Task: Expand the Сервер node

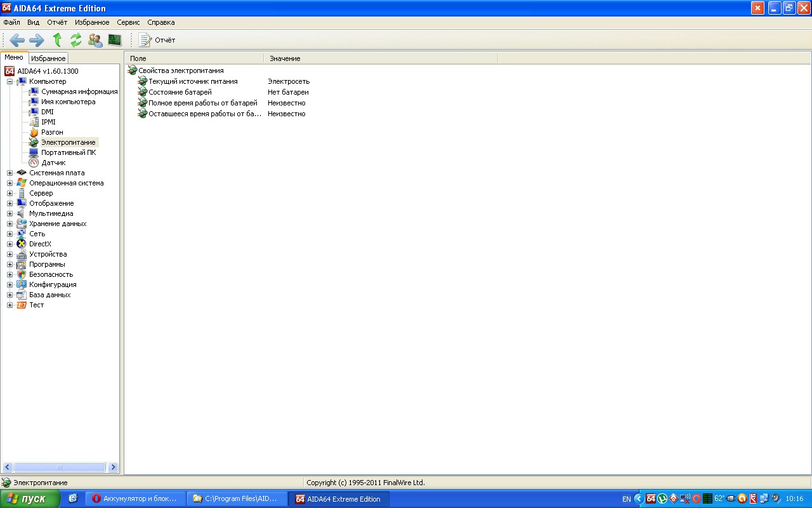Action: click(10, 193)
